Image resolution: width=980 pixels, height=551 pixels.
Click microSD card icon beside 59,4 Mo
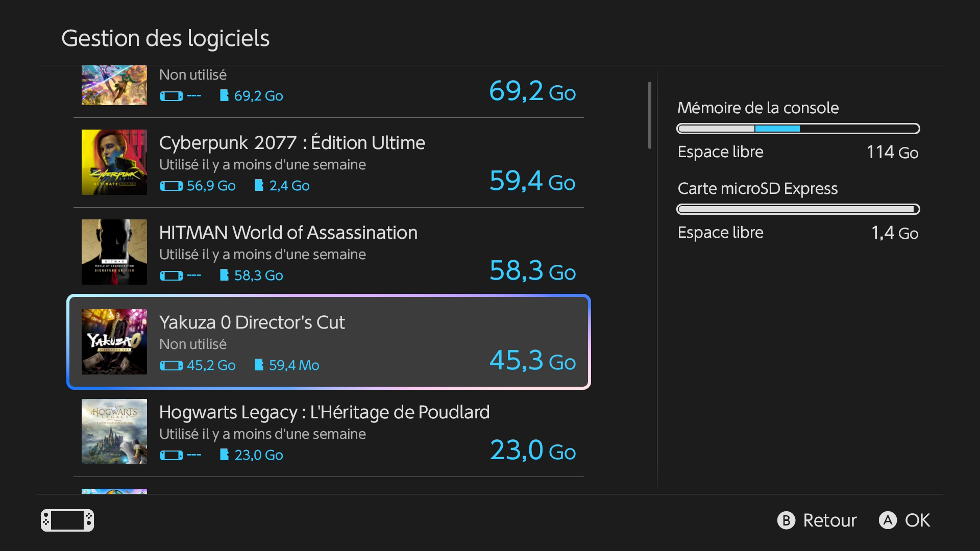pyautogui.click(x=259, y=365)
